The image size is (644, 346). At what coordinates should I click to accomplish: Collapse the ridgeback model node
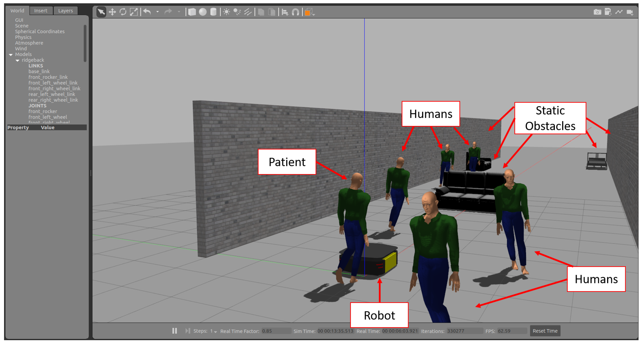point(17,60)
